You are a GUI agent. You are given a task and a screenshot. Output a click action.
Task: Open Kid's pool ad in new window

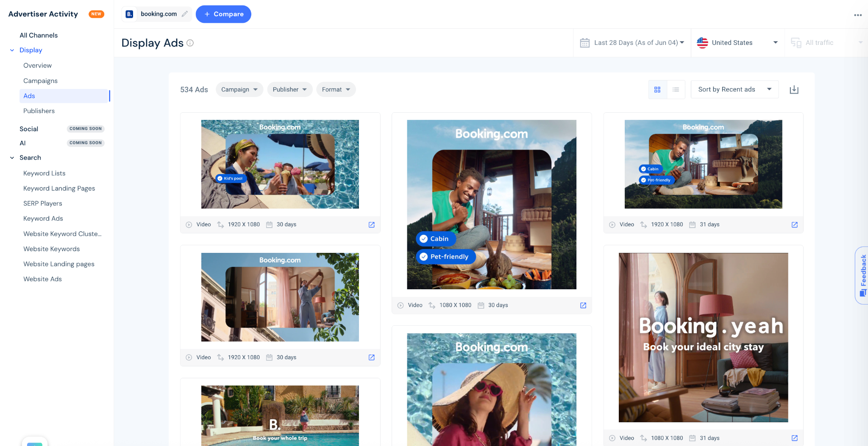coord(372,224)
